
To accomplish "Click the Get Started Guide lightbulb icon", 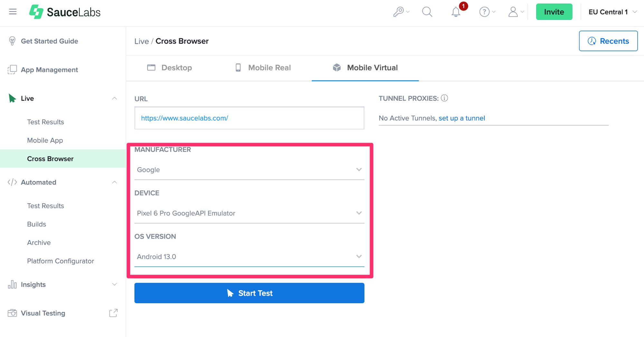I will 12,41.
